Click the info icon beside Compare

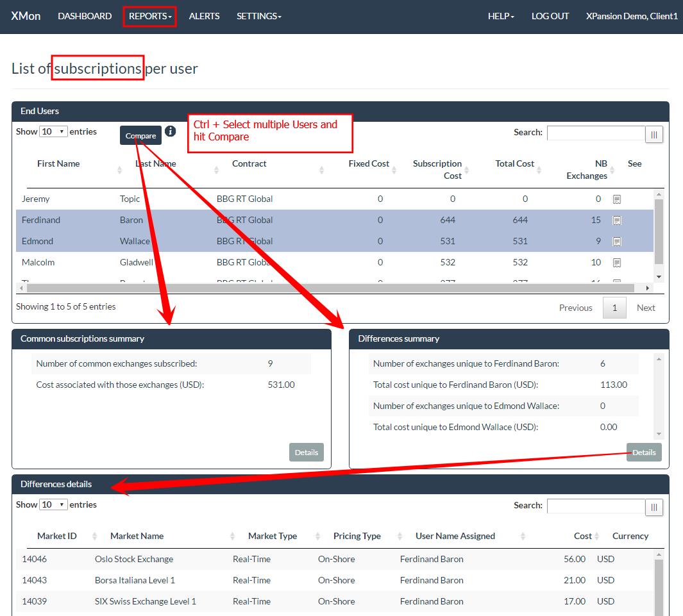coord(170,131)
